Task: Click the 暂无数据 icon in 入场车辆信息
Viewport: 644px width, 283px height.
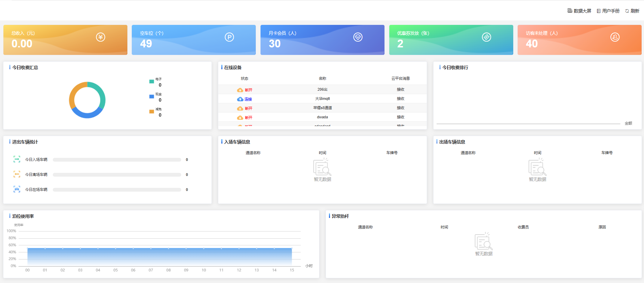Action: pos(322,167)
